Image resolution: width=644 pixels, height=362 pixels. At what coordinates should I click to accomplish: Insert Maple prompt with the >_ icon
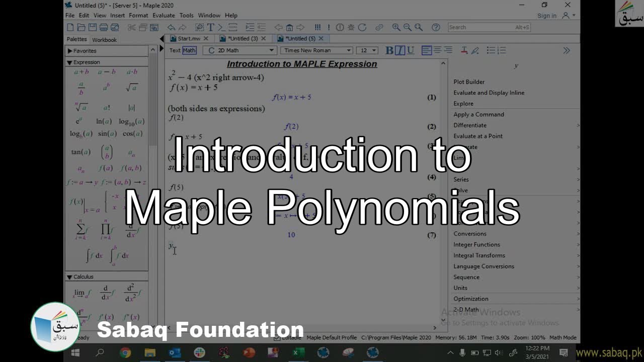(x=221, y=27)
